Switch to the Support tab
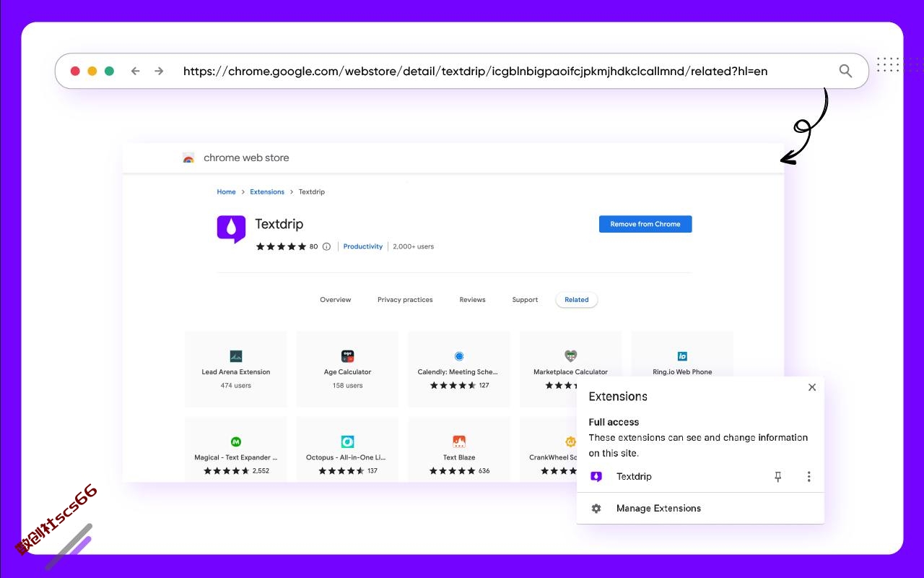 (x=525, y=300)
